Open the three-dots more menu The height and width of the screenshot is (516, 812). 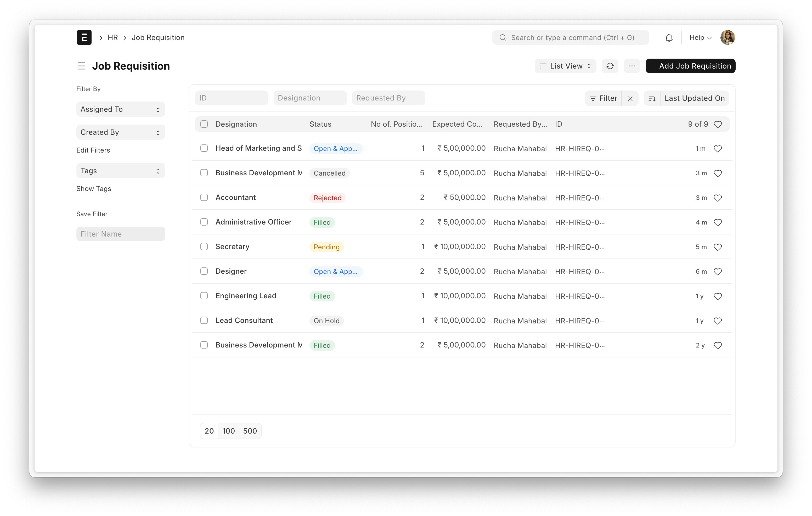(x=631, y=66)
